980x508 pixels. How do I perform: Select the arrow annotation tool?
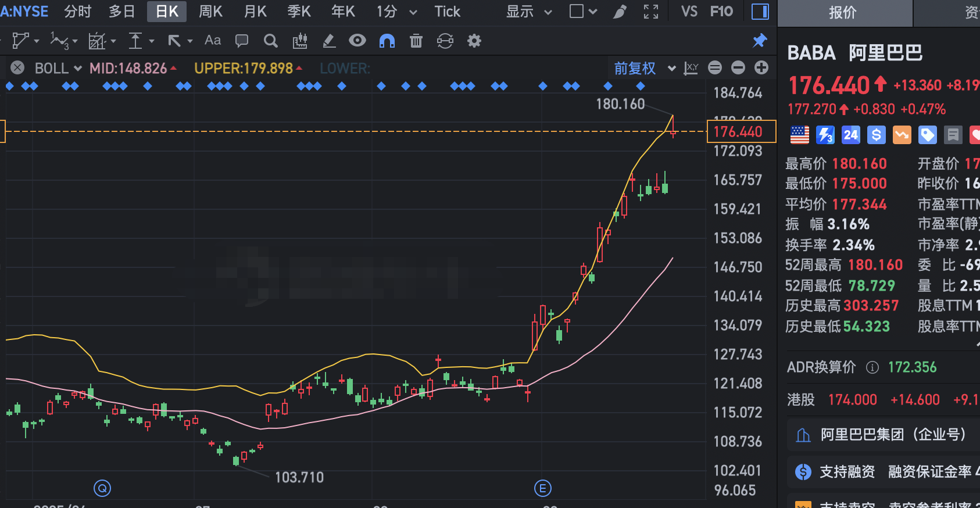click(174, 41)
